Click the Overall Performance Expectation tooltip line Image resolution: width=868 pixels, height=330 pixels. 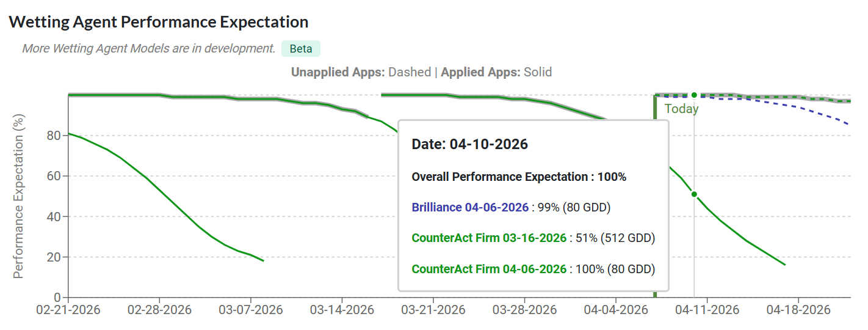[x=519, y=177]
